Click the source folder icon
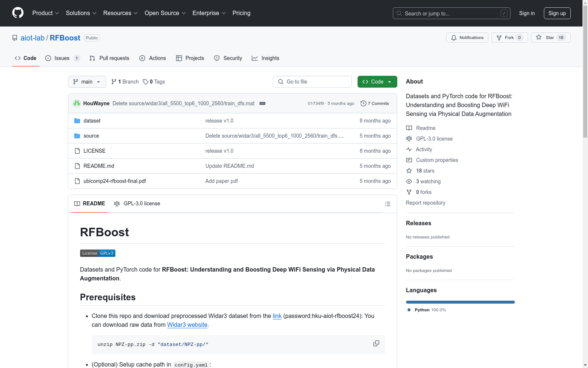588x368 pixels. point(77,136)
